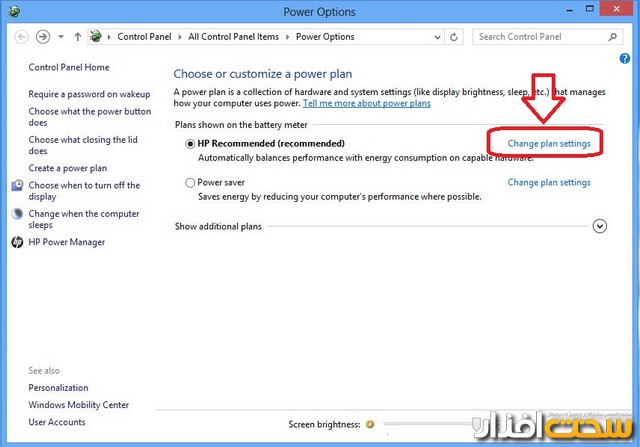Screen dimensions: 640x447
Task: Click Control Panel breadcrumb
Action: (144, 37)
